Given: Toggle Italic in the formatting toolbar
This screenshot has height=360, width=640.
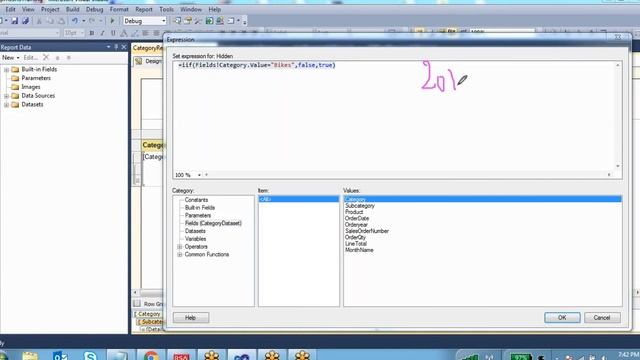Looking at the screenshot, I should tap(102, 33).
